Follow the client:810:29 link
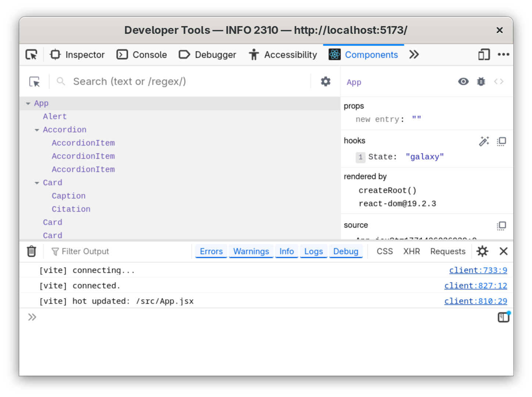 (475, 301)
